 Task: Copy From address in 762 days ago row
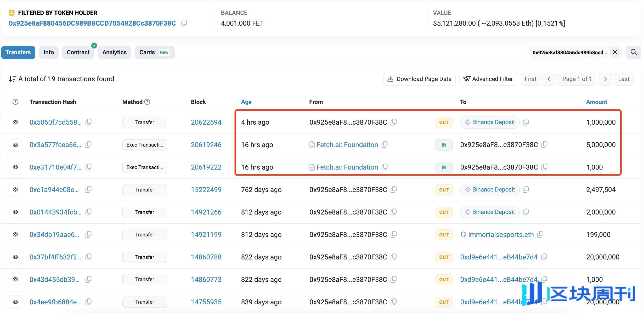pos(394,189)
